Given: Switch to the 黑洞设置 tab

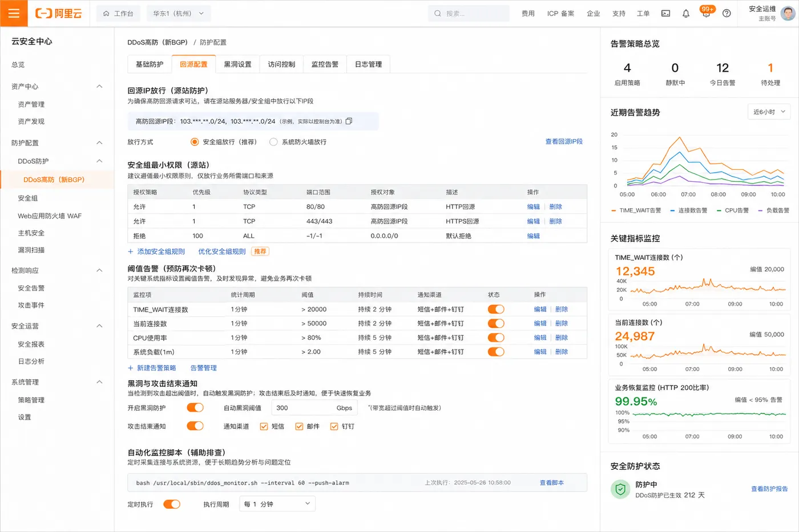Looking at the screenshot, I should click(x=237, y=64).
